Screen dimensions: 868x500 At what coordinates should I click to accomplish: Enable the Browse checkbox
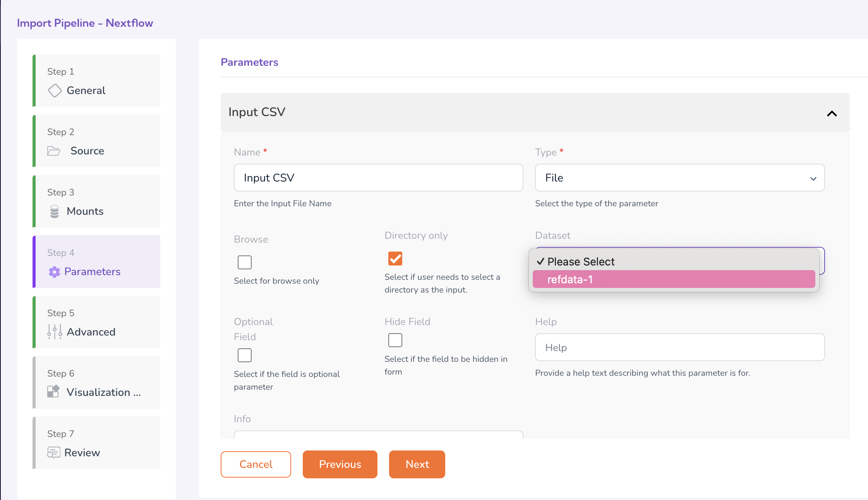pyautogui.click(x=245, y=262)
